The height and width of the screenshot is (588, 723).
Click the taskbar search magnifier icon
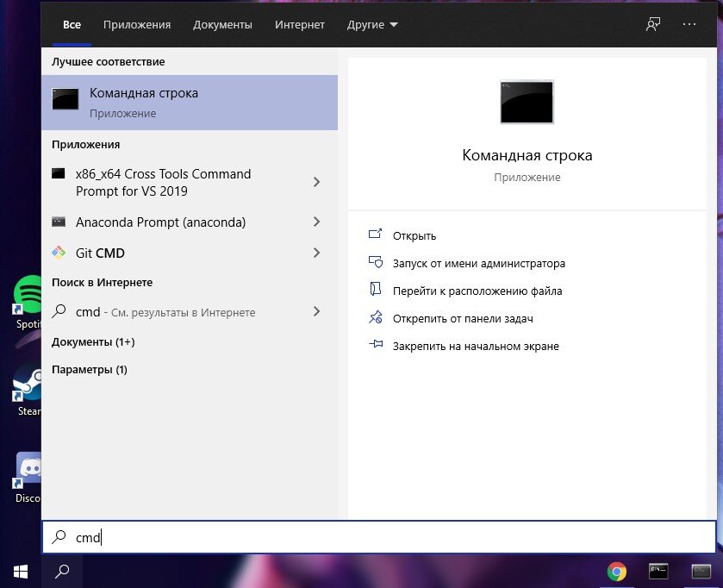click(62, 572)
